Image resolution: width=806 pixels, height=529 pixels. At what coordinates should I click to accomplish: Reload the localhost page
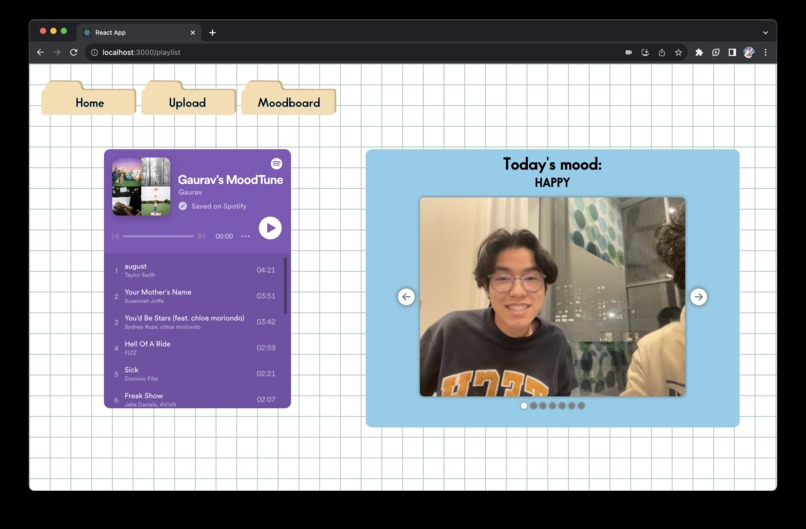pos(74,52)
